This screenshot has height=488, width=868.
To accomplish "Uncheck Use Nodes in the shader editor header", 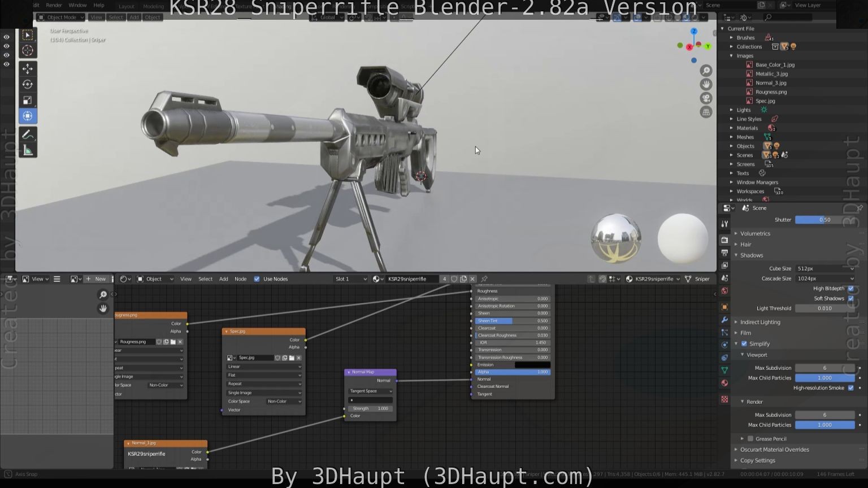I will tap(257, 278).
